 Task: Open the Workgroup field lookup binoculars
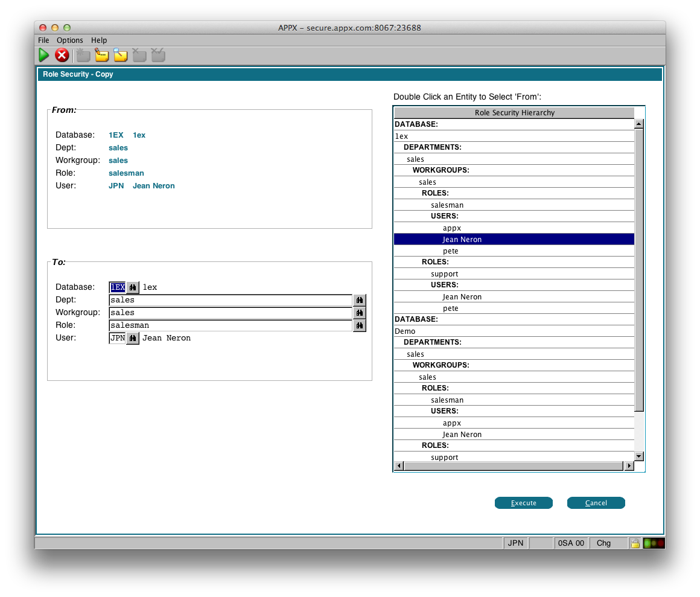(x=359, y=313)
